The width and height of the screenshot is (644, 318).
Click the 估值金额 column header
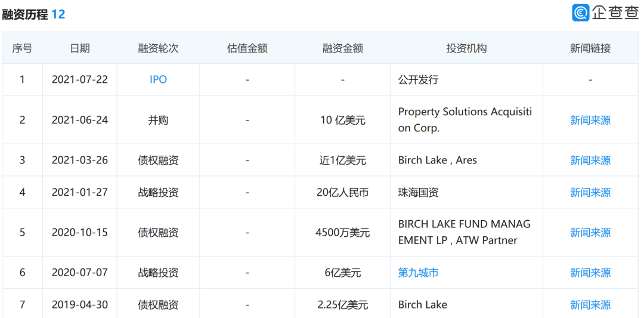247,48
